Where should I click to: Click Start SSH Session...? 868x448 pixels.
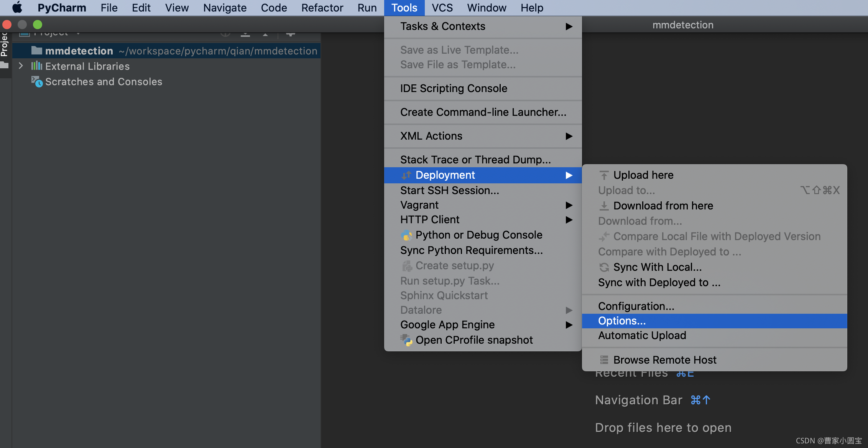(x=449, y=191)
